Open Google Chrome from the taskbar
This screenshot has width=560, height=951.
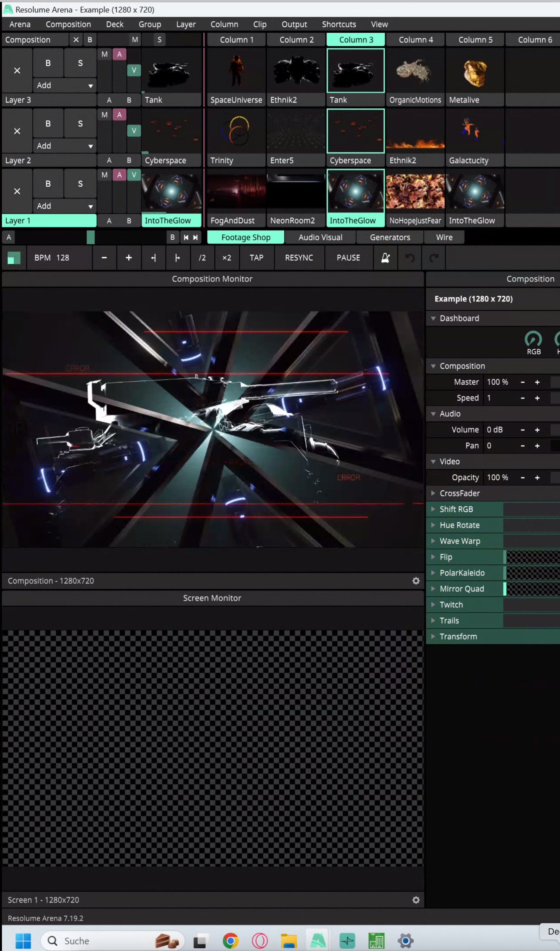(230, 941)
